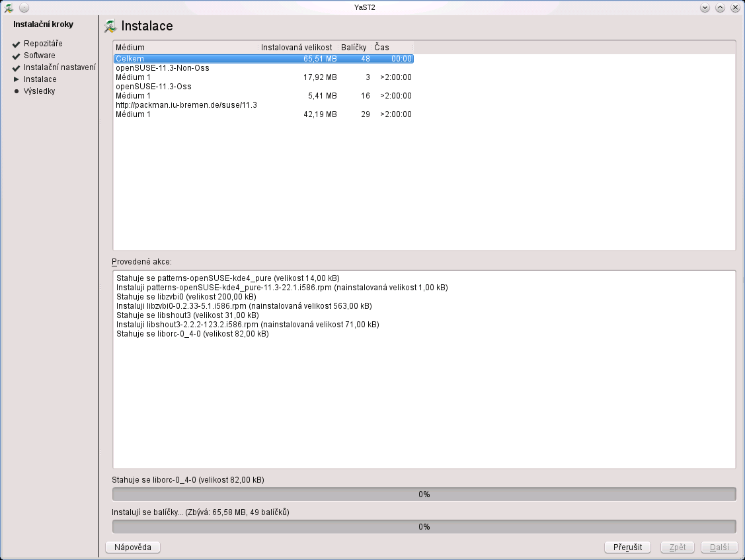Image resolution: width=745 pixels, height=560 pixels.
Task: Click the 48 packages cell in Celkem row
Action: pyautogui.click(x=365, y=59)
